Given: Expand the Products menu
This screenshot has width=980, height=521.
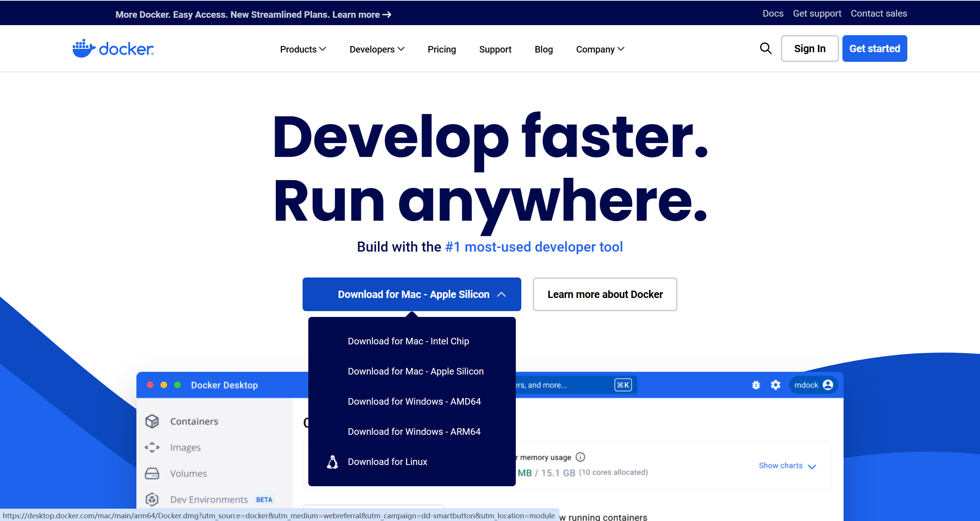Looking at the screenshot, I should (x=303, y=49).
